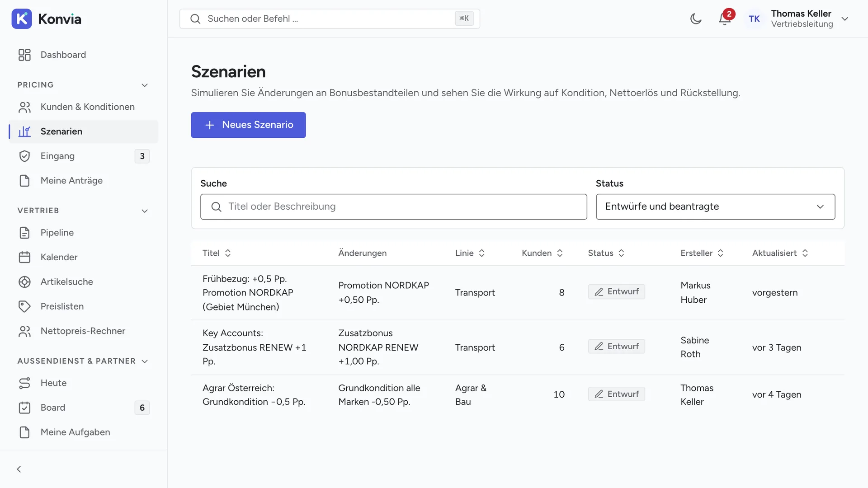Click the TK avatar
868x488 pixels.
tap(754, 19)
